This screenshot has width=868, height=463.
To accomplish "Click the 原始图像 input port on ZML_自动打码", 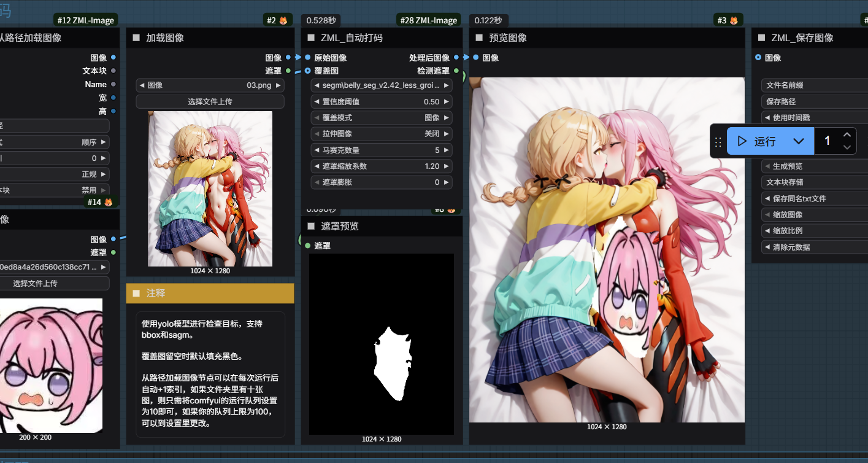I will coord(308,58).
